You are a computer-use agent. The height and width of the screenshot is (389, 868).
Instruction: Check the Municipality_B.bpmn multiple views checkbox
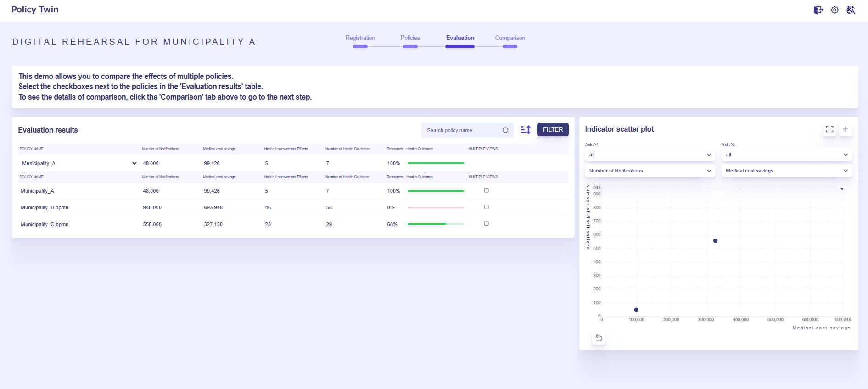pyautogui.click(x=487, y=207)
